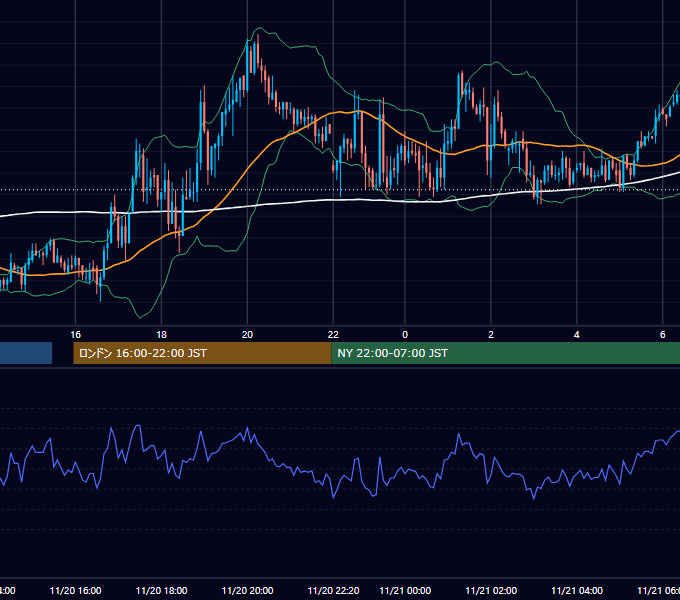Click the '11/21 00:00' date label

pyautogui.click(x=405, y=591)
